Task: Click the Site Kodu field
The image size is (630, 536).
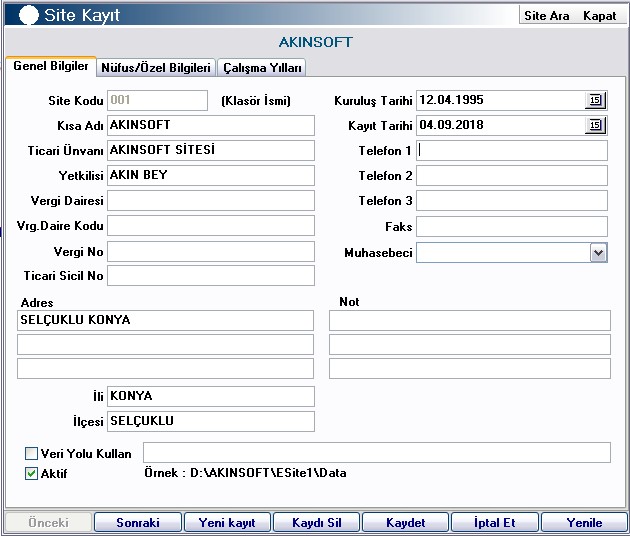Action: pyautogui.click(x=158, y=100)
